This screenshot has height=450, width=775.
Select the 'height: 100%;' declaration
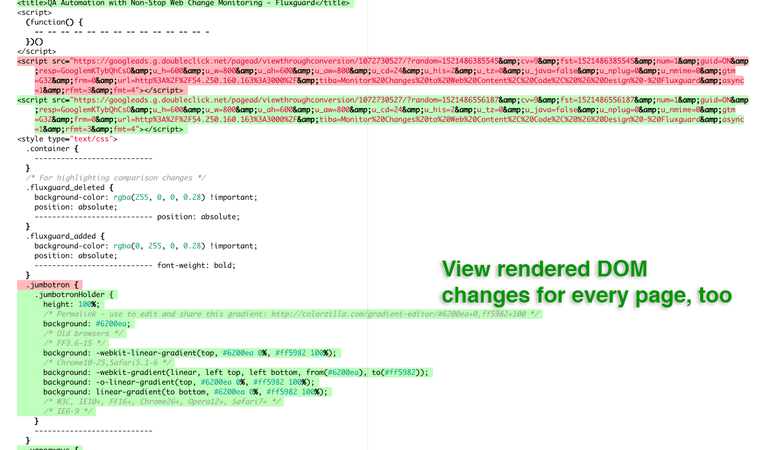(x=71, y=304)
